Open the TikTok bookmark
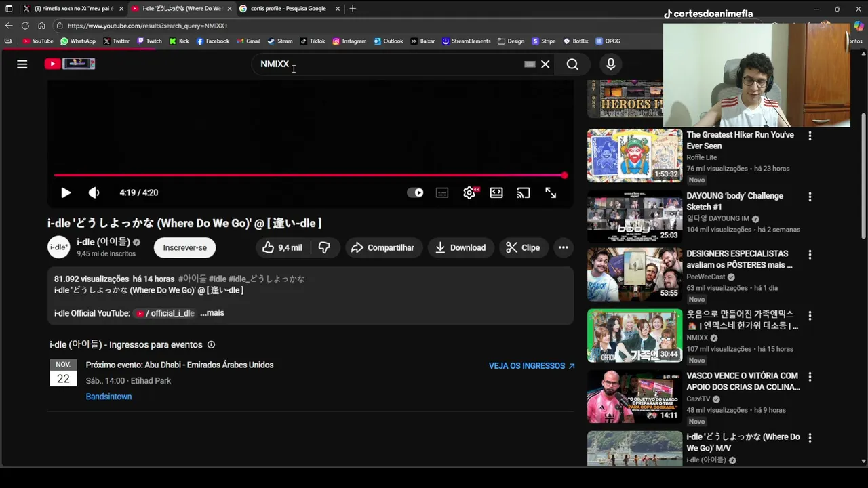868x488 pixels. (x=313, y=41)
